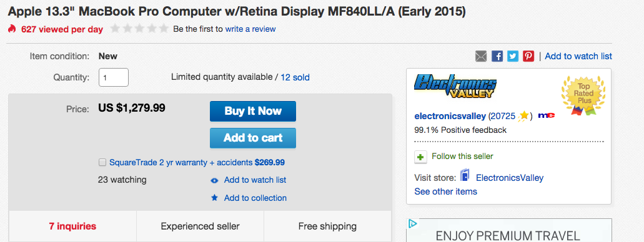Click the Quantity input field
The width and height of the screenshot is (644, 242).
click(114, 77)
